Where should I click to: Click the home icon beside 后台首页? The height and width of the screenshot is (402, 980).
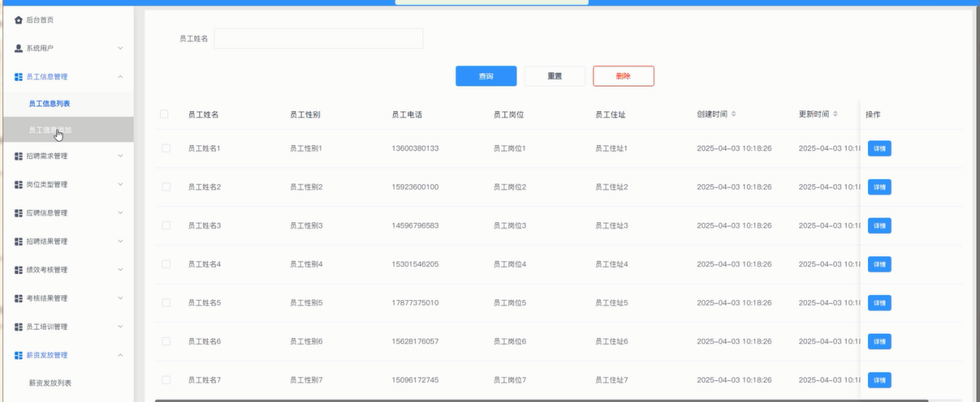click(x=19, y=20)
